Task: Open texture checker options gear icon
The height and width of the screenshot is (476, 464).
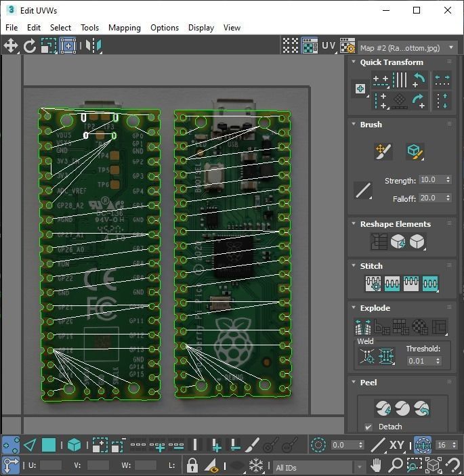Action: pyautogui.click(x=347, y=46)
